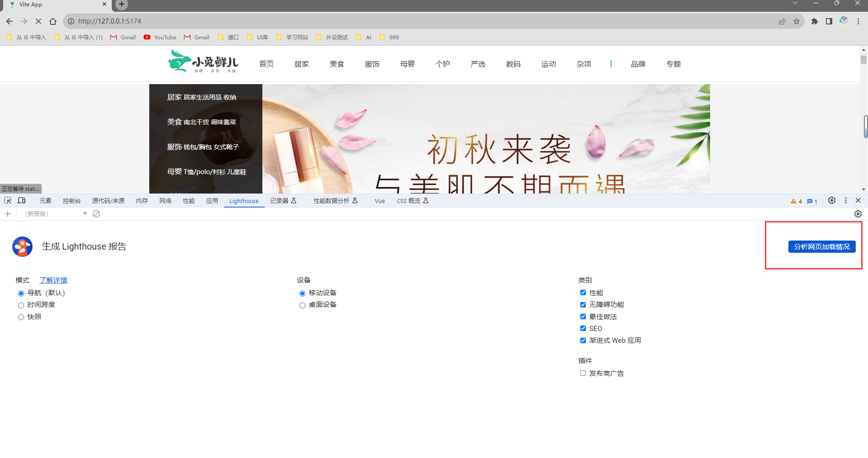Click the bookmark star in address bar

[x=796, y=21]
